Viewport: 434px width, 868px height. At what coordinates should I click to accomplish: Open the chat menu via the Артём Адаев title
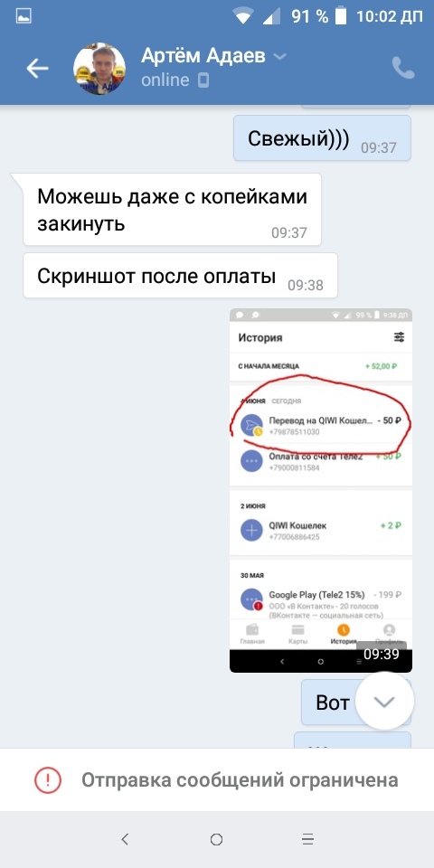tap(203, 55)
